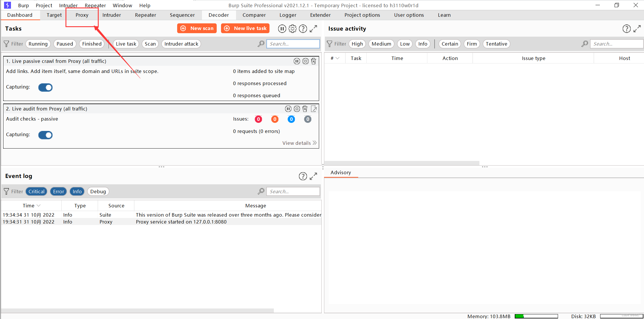Switch to the Proxy tab
Screen dimensions: 644x319
pyautogui.click(x=82, y=15)
